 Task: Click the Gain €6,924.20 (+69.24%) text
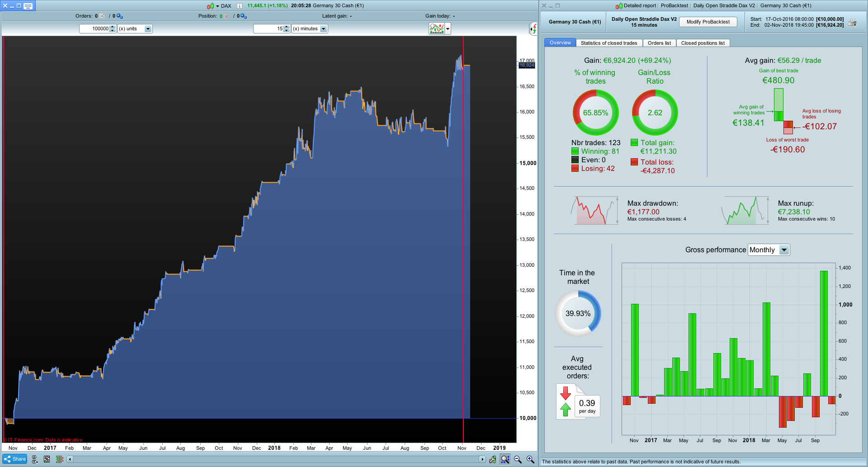[x=627, y=61]
